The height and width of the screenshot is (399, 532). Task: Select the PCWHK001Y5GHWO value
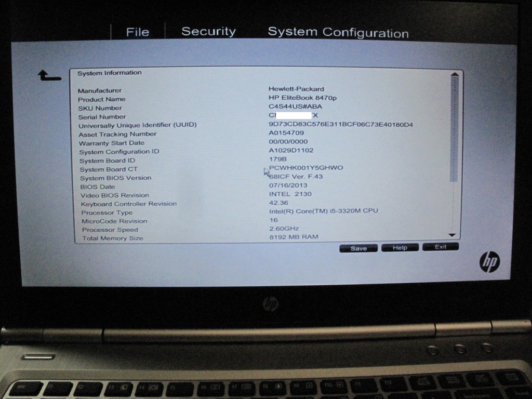click(306, 168)
